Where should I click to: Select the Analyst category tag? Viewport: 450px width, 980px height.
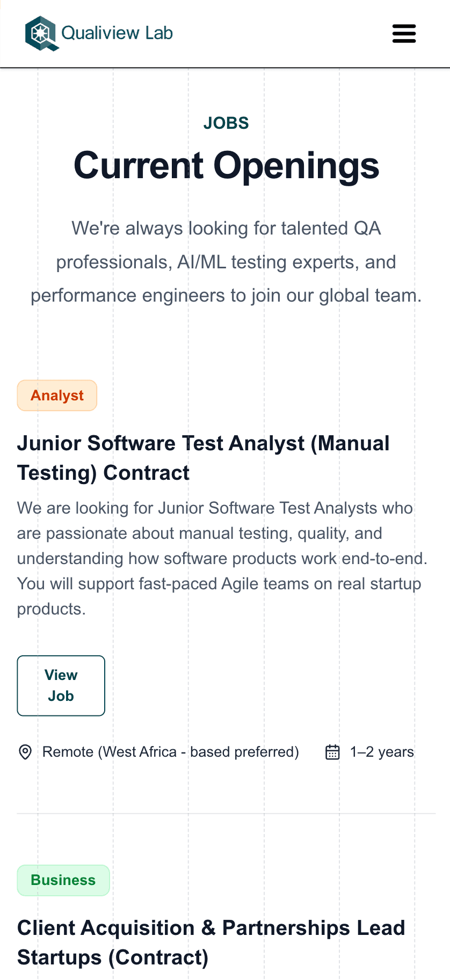coord(57,396)
